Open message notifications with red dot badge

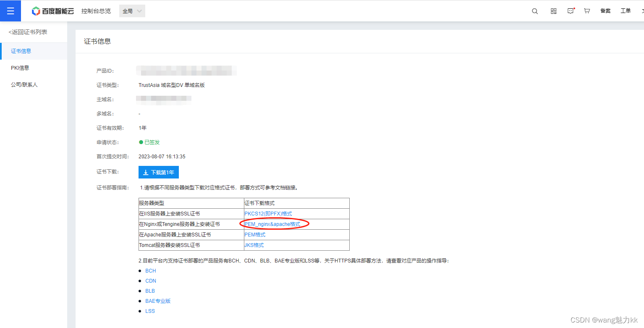pos(571,10)
